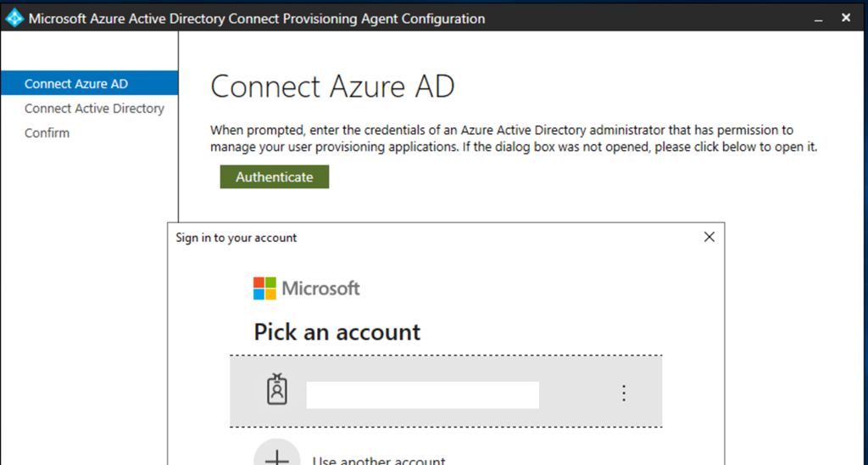Click the Microsoft wordmark text
This screenshot has height=465, width=868.
pyautogui.click(x=320, y=289)
